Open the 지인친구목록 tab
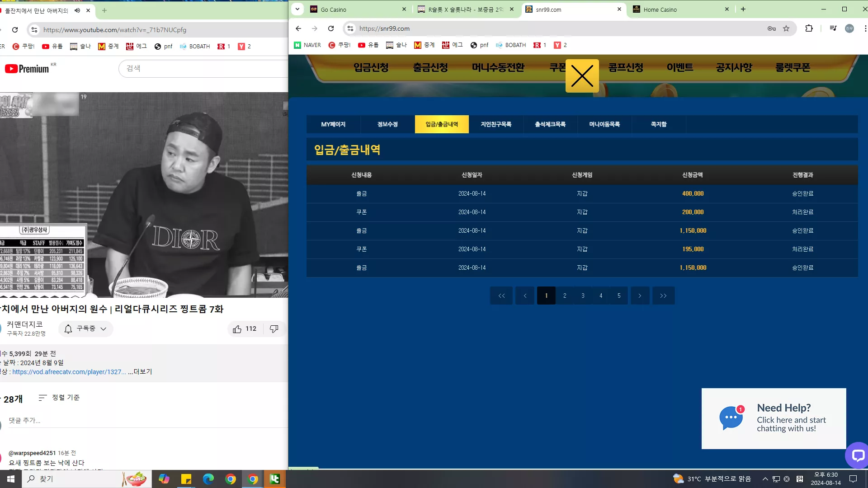The width and height of the screenshot is (868, 488). (x=496, y=124)
